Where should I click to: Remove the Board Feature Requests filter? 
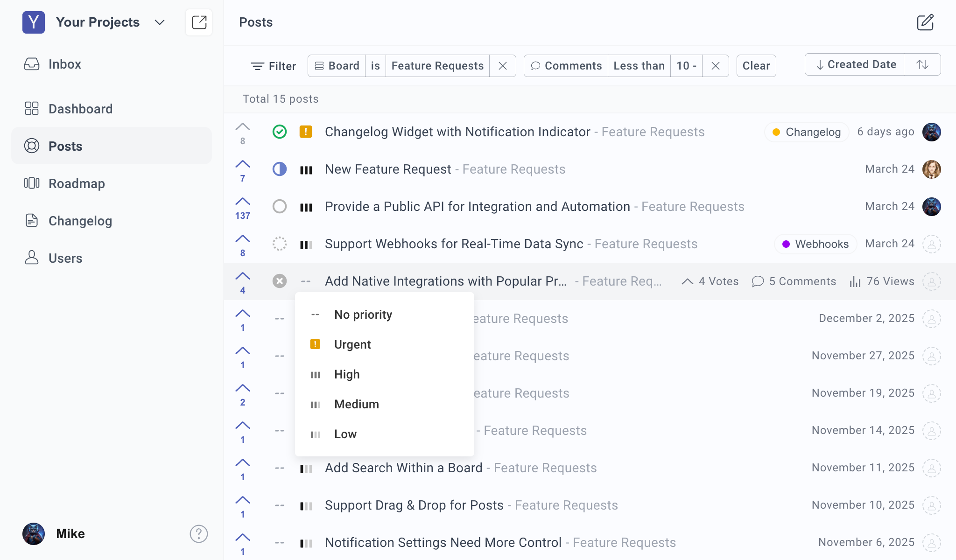[x=502, y=66]
